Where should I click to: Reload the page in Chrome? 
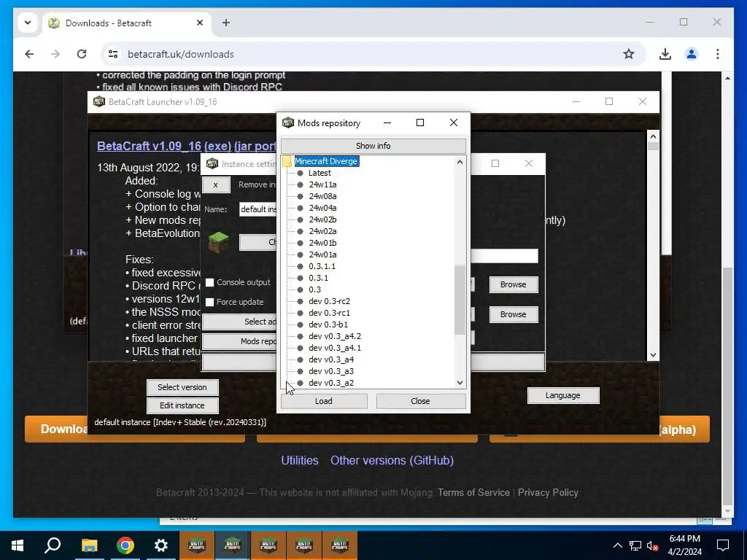point(82,54)
